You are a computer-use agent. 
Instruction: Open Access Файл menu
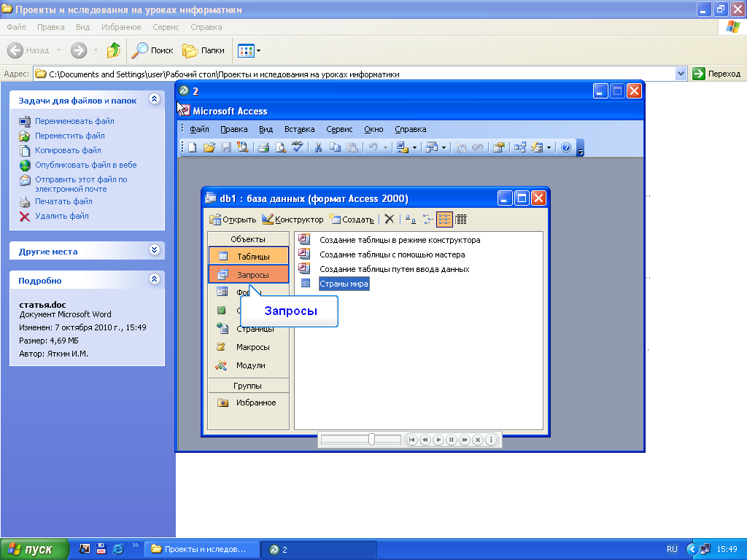(199, 129)
